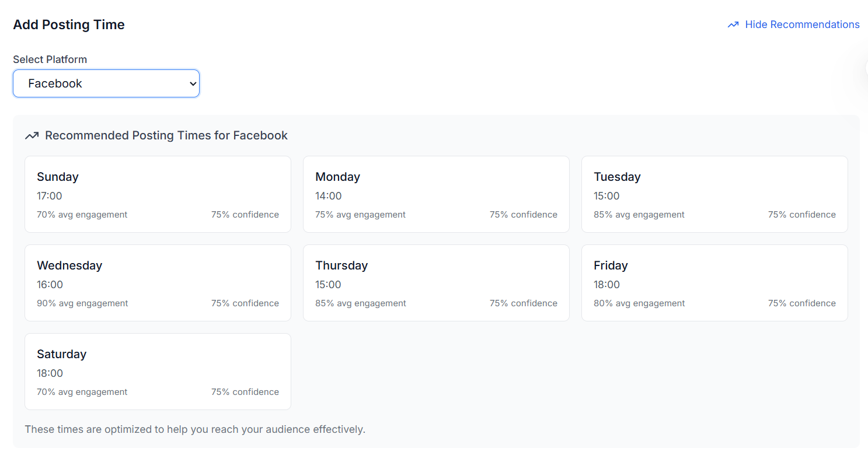
Task: Click the Add Posting Time heading
Action: (69, 24)
